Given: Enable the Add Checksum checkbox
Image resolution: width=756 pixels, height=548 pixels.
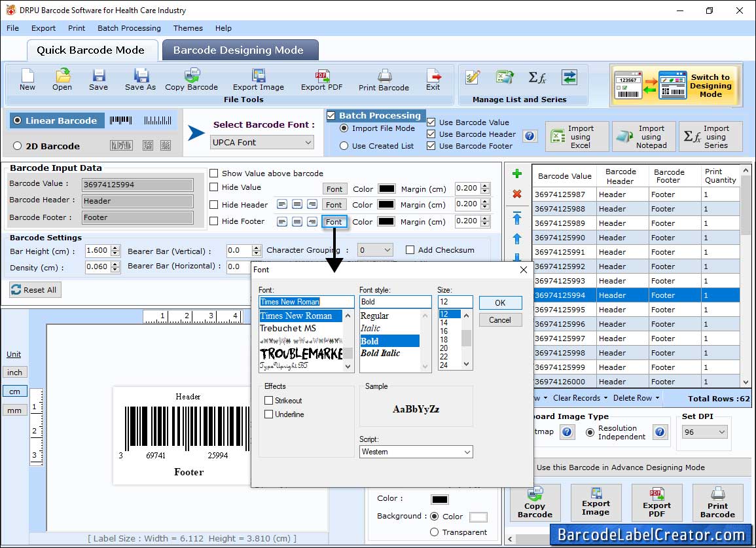Looking at the screenshot, I should click(x=410, y=250).
